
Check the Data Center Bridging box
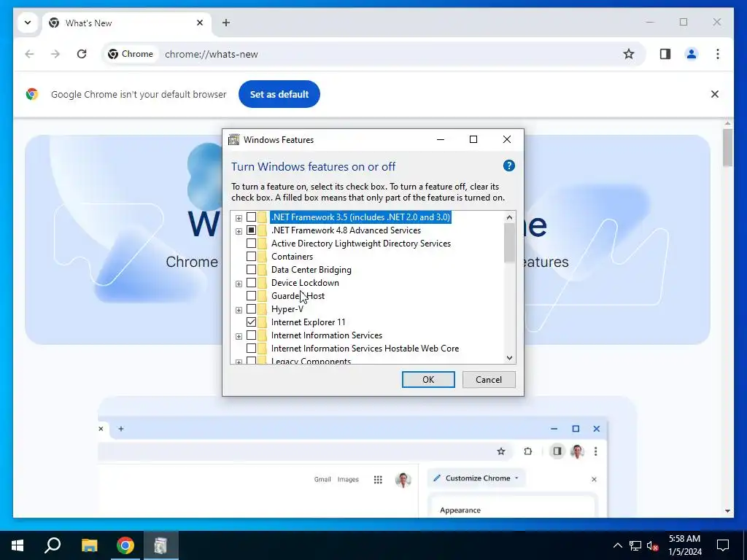(251, 270)
